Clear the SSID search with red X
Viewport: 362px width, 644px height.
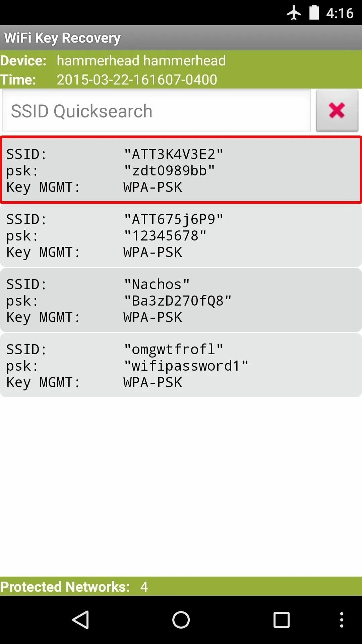(x=337, y=110)
